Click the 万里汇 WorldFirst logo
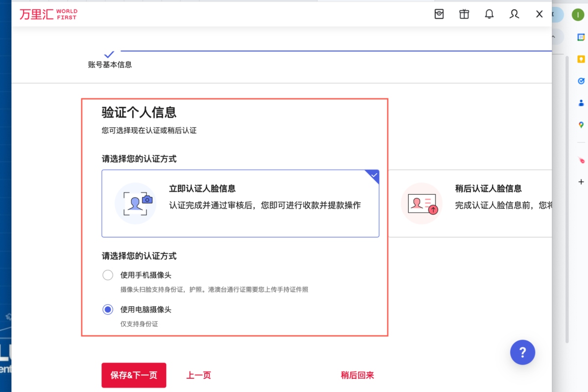588x392 pixels. 48,14
